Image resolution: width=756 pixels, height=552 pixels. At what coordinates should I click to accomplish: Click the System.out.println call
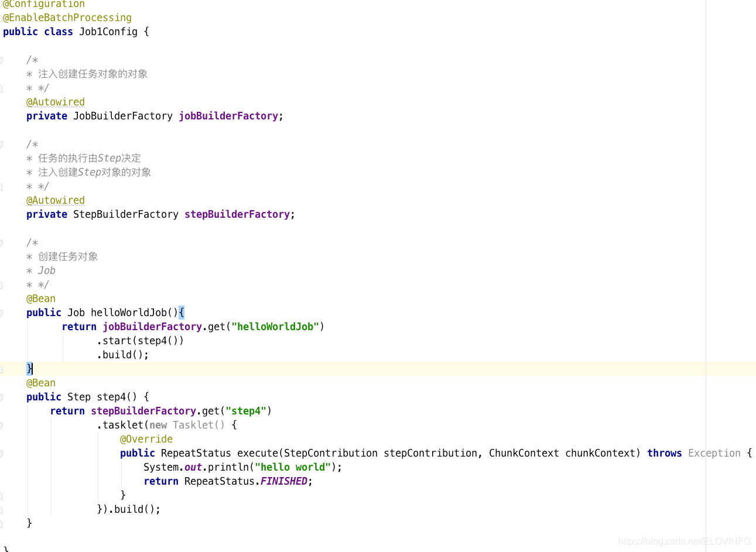(x=243, y=467)
